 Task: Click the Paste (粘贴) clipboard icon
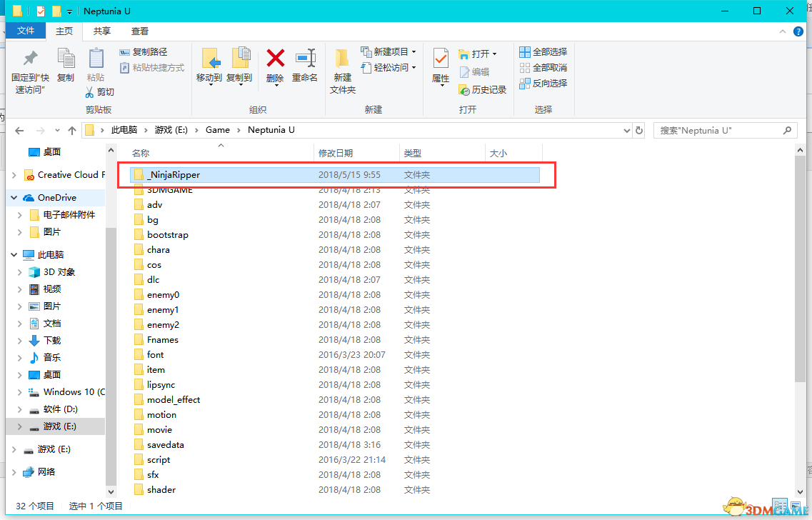pyautogui.click(x=96, y=60)
